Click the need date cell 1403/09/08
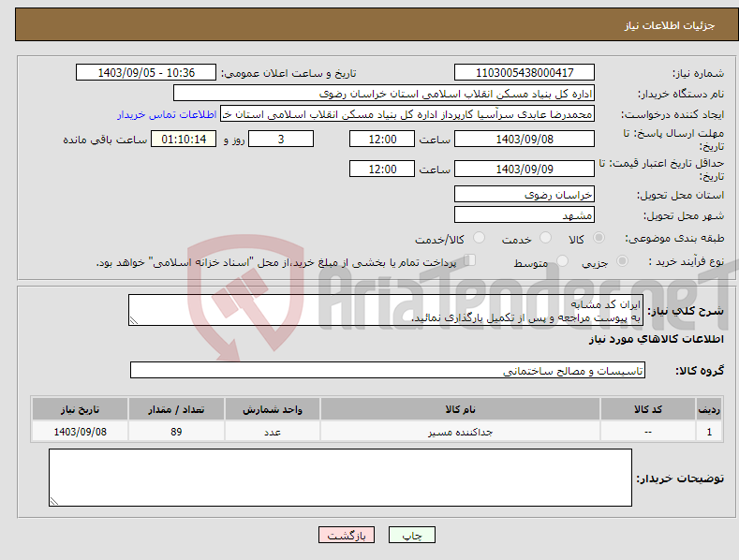 pos(81,432)
